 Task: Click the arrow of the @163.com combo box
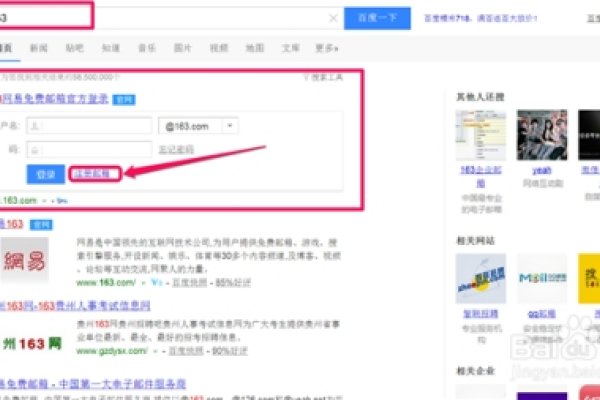[x=230, y=126]
